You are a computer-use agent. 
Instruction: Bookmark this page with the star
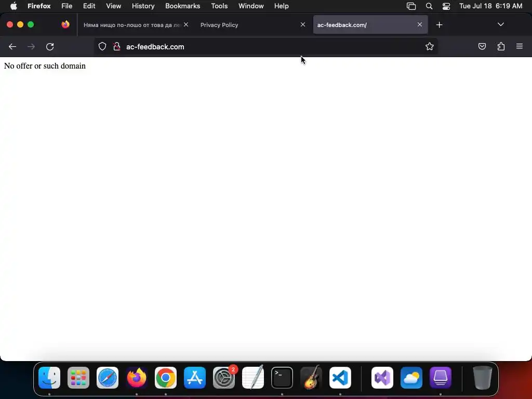pos(430,47)
